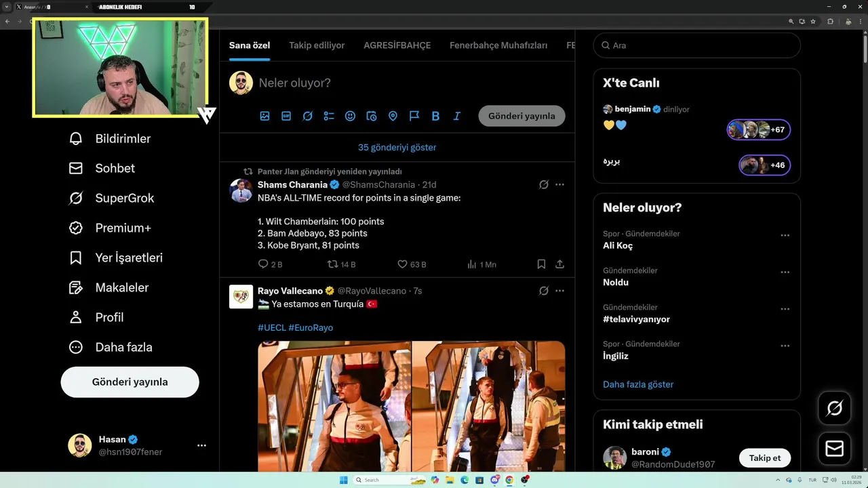Open File Explorer from taskbar
The width and height of the screenshot is (868, 488).
click(x=450, y=480)
